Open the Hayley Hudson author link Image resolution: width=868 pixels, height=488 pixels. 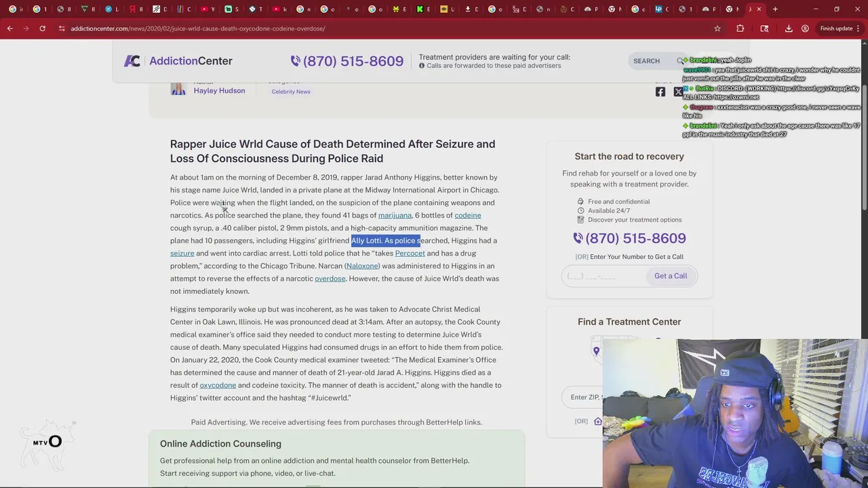(x=219, y=91)
